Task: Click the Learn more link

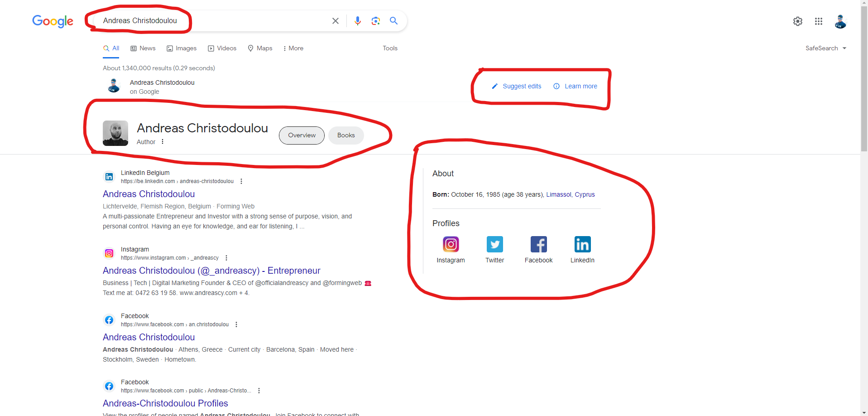Action: tap(581, 86)
